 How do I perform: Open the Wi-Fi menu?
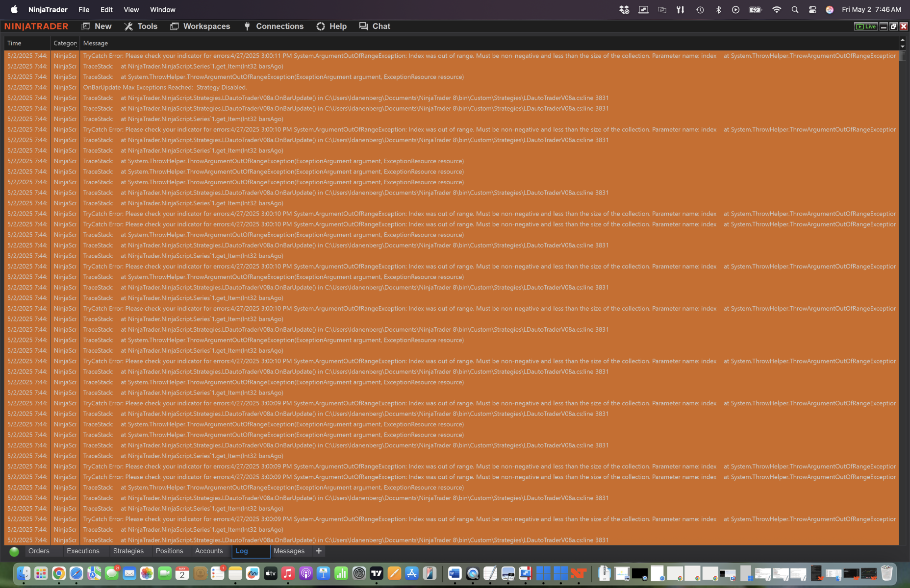[776, 9]
